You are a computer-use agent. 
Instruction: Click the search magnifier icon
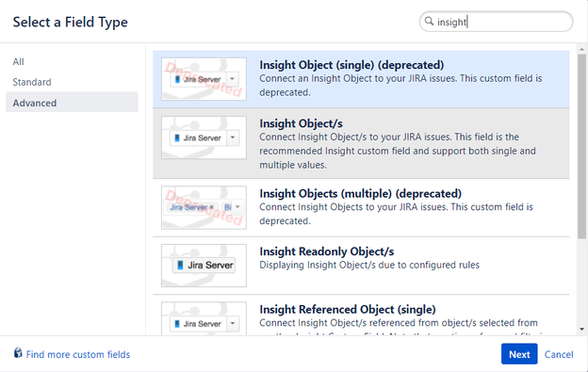point(429,21)
